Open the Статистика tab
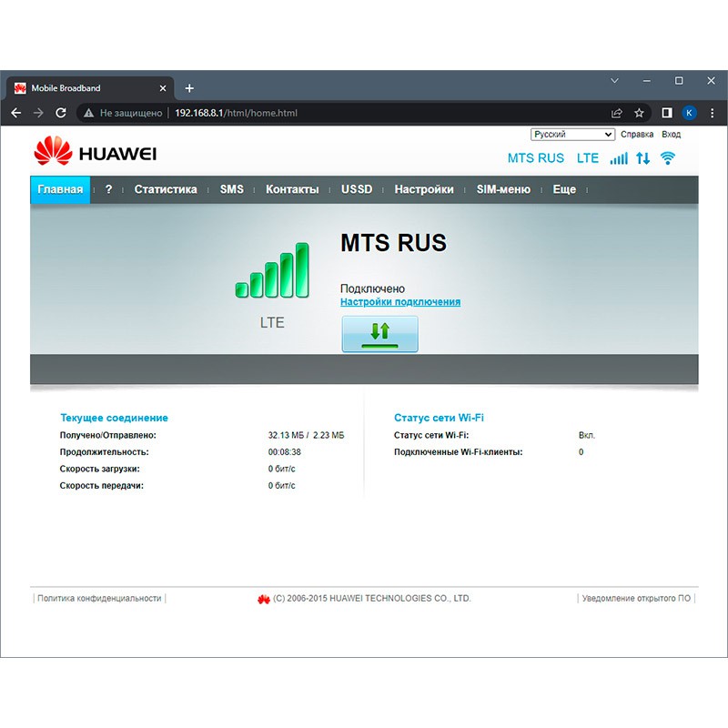Viewport: 728px width, 728px height. coord(166,189)
